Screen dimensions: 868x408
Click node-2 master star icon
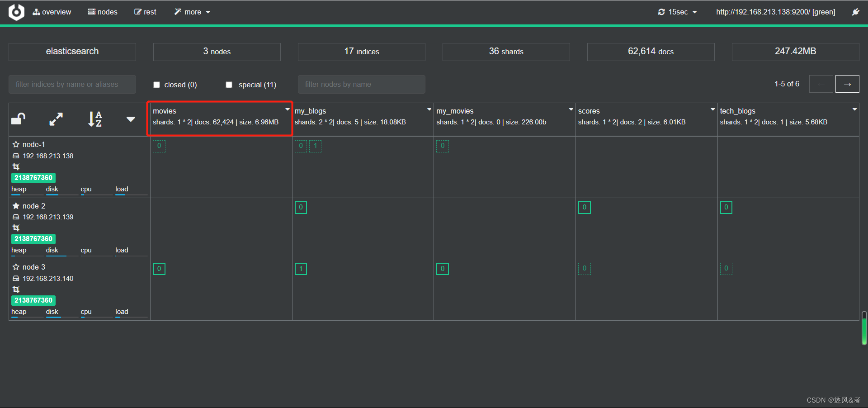pos(16,206)
